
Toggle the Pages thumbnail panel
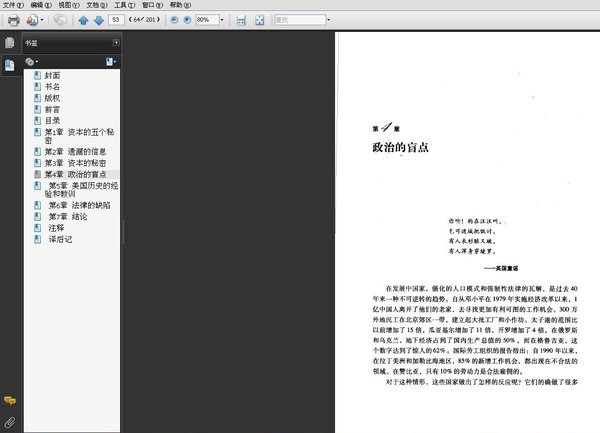point(9,43)
